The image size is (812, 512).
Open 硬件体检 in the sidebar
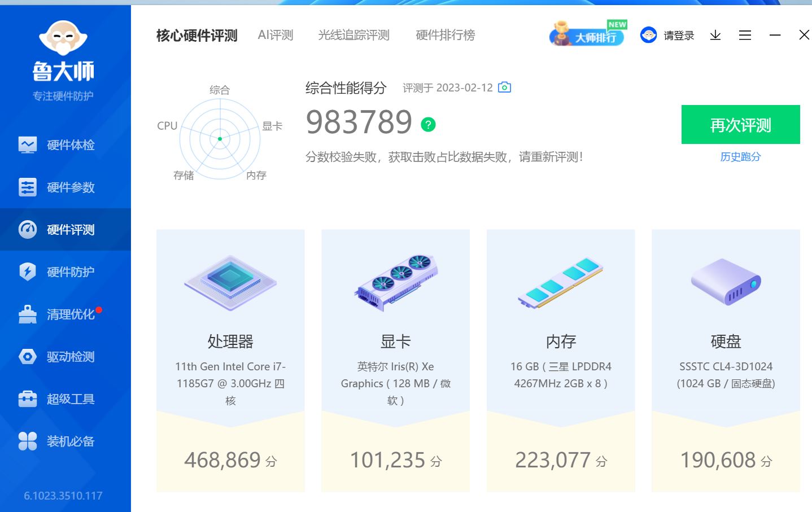pyautogui.click(x=66, y=145)
